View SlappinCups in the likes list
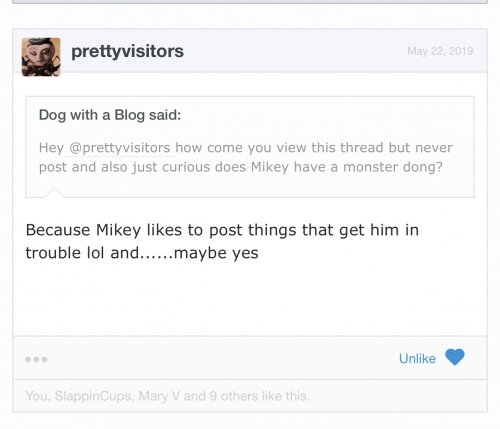The image size is (500, 429). 94,396
